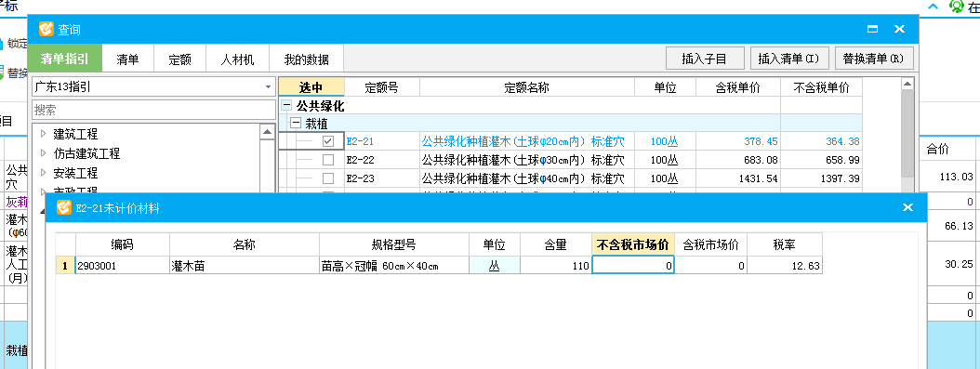Close the 查询 window

(x=899, y=30)
